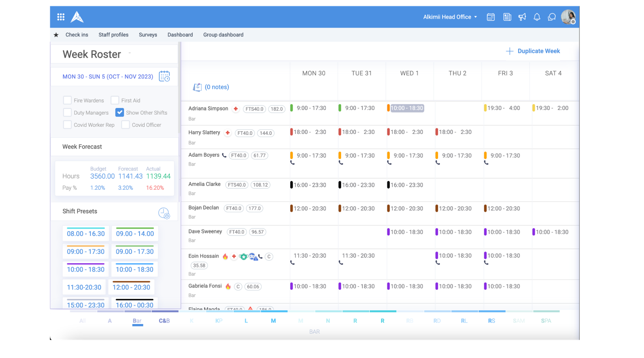Click the megaphone announcements icon
The image size is (644, 358).
(522, 17)
